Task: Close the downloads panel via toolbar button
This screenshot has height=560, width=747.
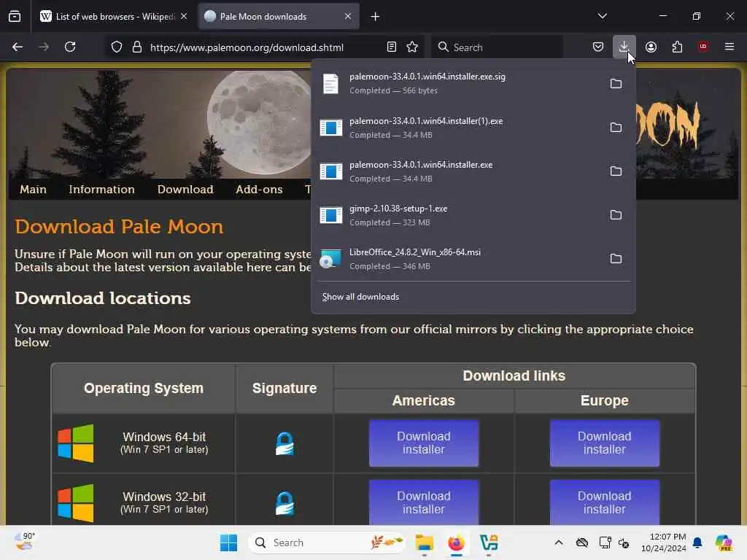Action: click(x=624, y=47)
